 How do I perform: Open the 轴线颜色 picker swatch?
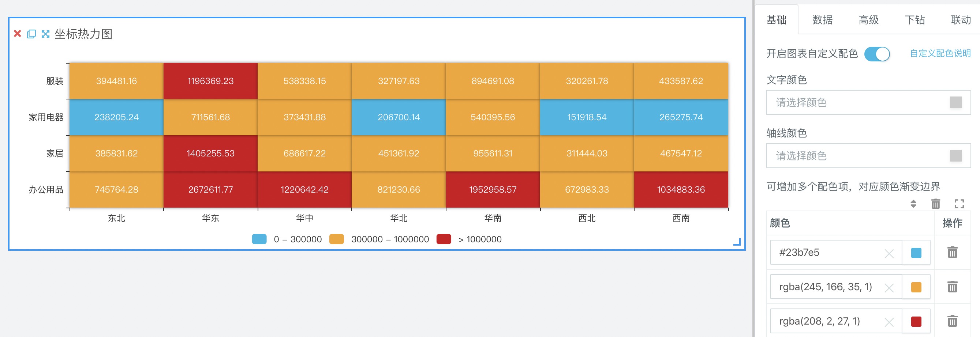tap(955, 156)
